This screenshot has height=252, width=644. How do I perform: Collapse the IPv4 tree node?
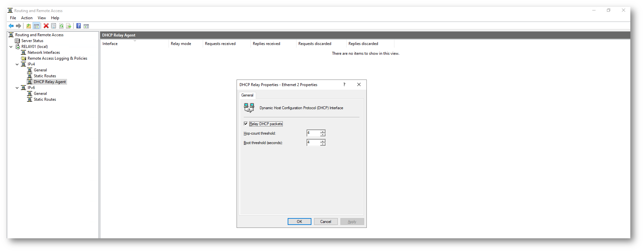(17, 64)
